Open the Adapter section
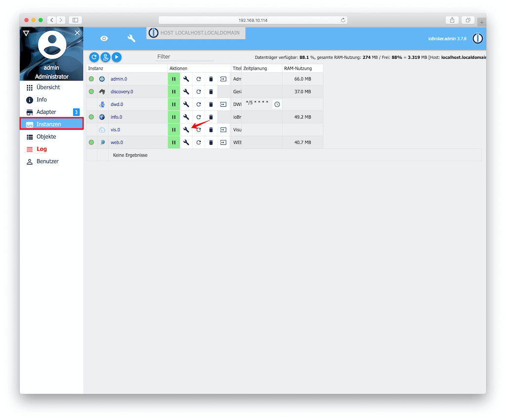This screenshot has width=506, height=420. coord(51,112)
